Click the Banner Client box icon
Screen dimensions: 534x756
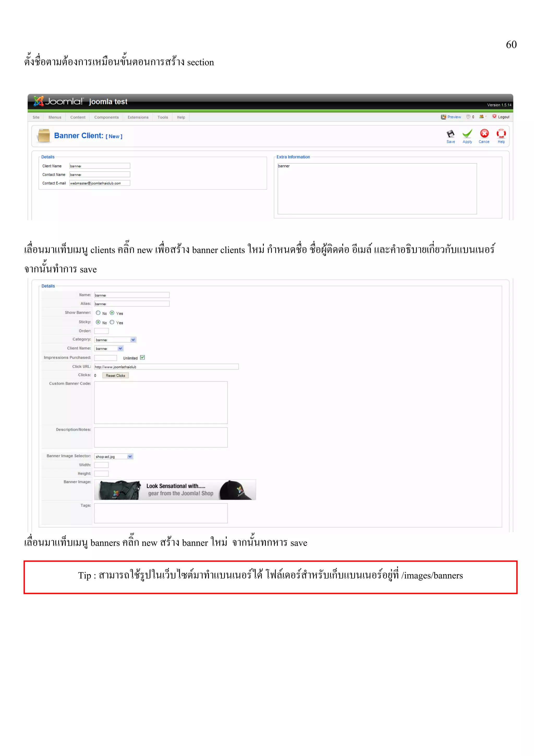(44, 136)
